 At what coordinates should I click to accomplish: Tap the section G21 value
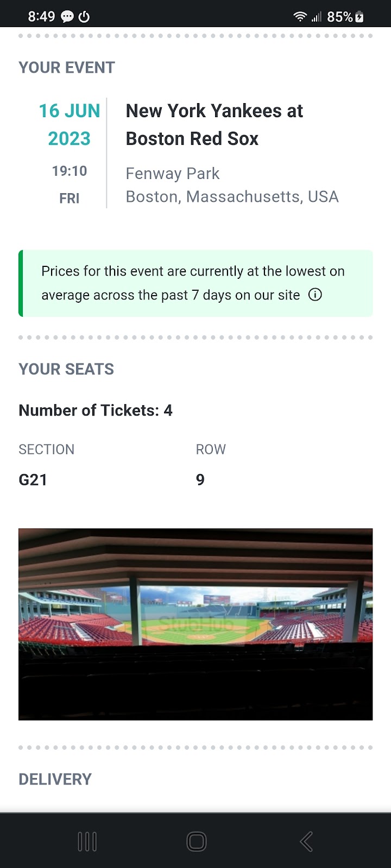[x=33, y=480]
